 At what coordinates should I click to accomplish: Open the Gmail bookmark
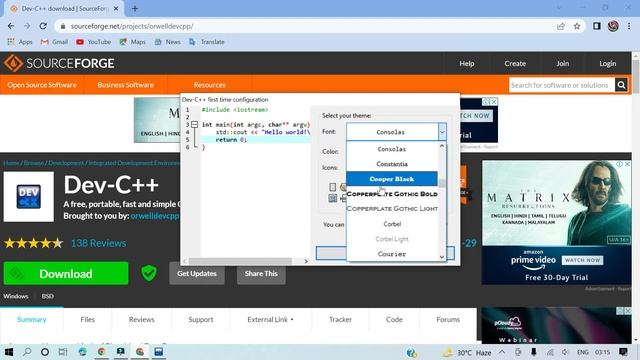[54, 42]
